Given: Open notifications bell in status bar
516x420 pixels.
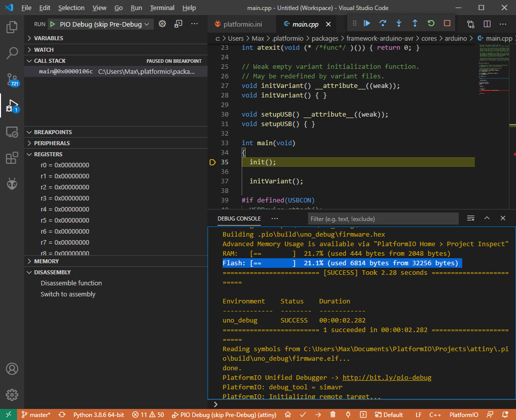Looking at the screenshot, I should pos(505,415).
